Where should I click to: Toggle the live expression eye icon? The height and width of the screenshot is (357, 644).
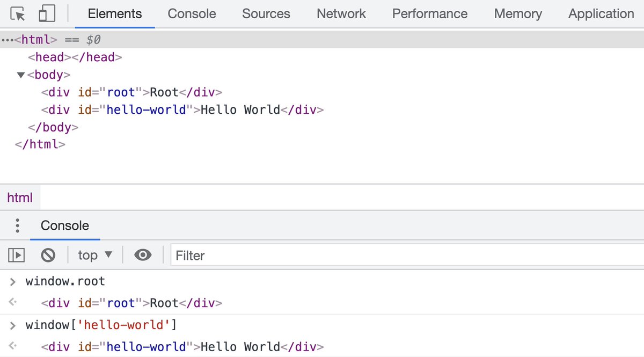143,255
